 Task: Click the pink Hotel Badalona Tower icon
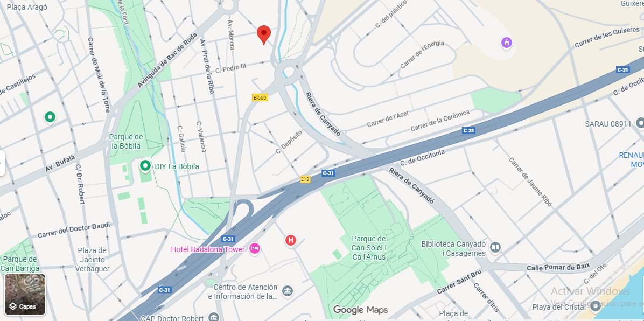point(255,249)
